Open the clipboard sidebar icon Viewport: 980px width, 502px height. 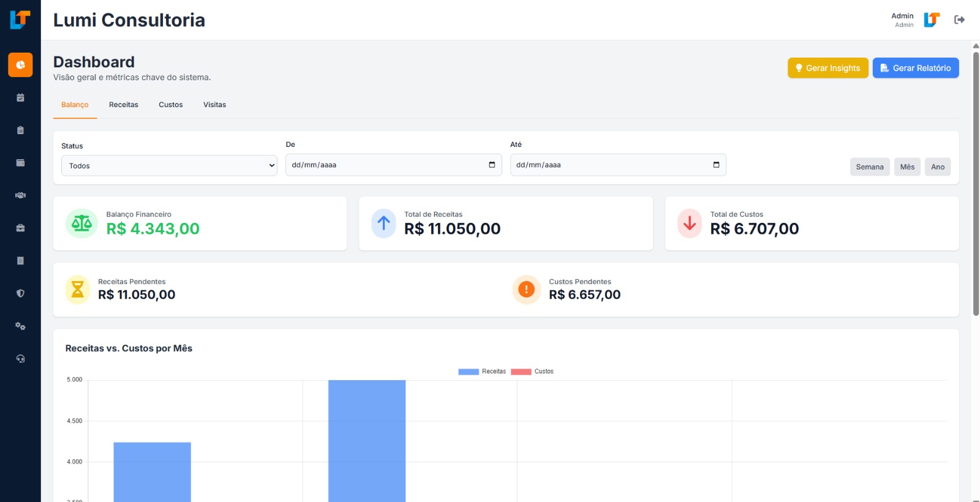pyautogui.click(x=20, y=130)
